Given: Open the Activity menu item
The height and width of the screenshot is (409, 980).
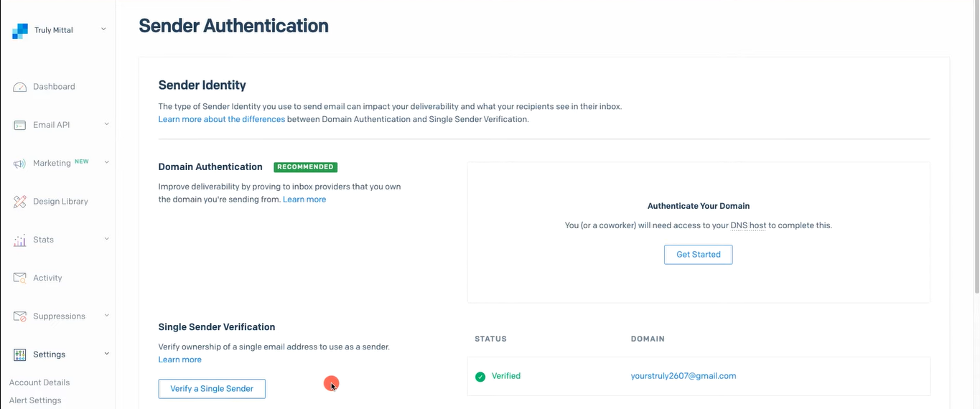Looking at the screenshot, I should 47,278.
